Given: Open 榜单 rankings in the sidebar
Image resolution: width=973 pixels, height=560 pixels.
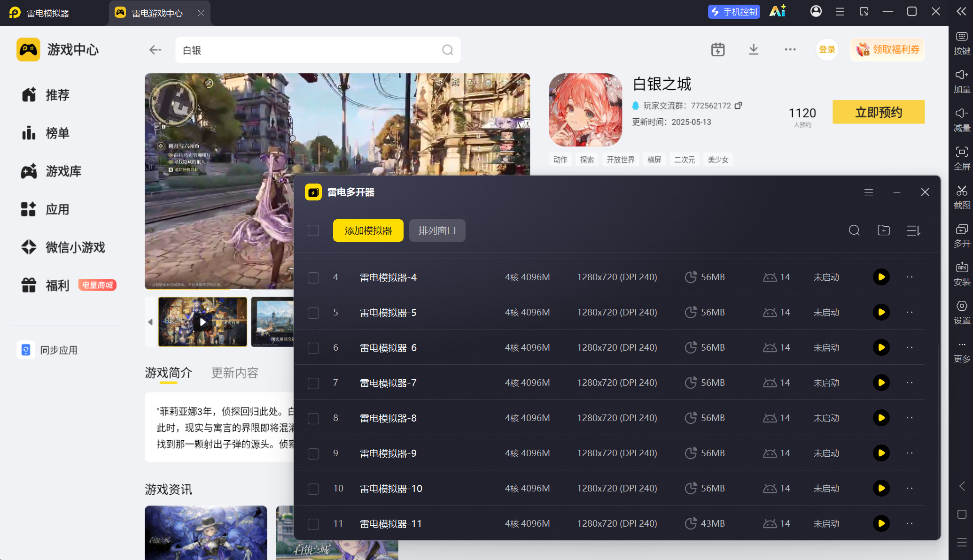Looking at the screenshot, I should 46,133.
